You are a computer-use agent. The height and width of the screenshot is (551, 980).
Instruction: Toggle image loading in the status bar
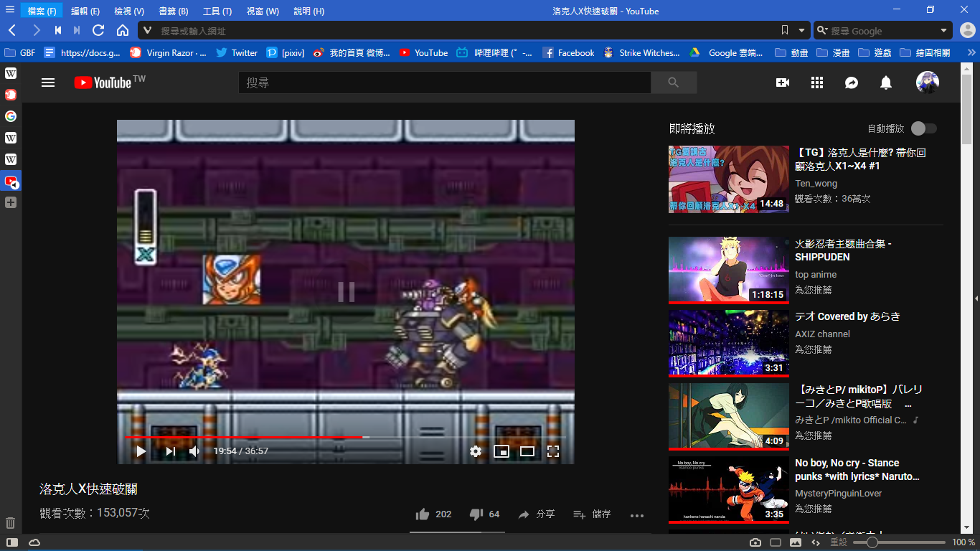pos(796,542)
